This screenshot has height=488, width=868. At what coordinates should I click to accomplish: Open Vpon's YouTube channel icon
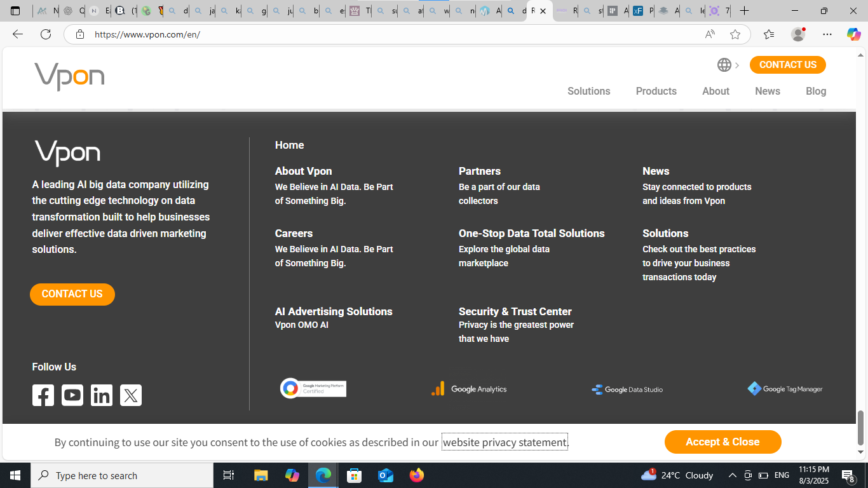72,395
